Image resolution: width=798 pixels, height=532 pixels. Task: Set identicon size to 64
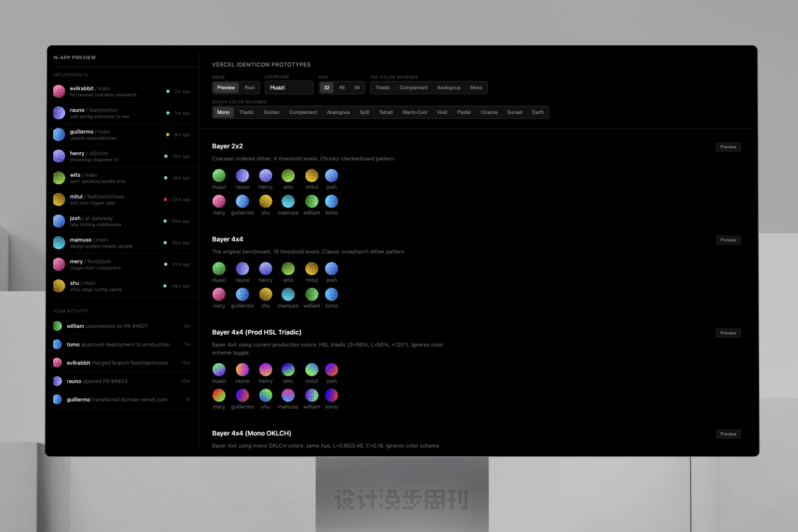point(357,88)
